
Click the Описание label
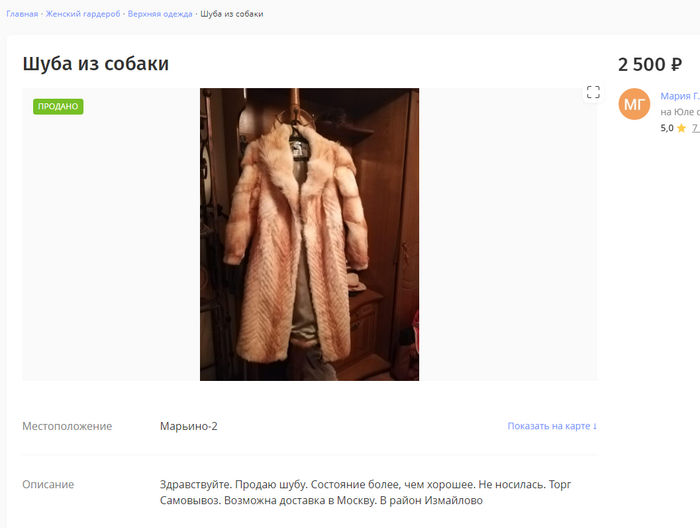[48, 484]
